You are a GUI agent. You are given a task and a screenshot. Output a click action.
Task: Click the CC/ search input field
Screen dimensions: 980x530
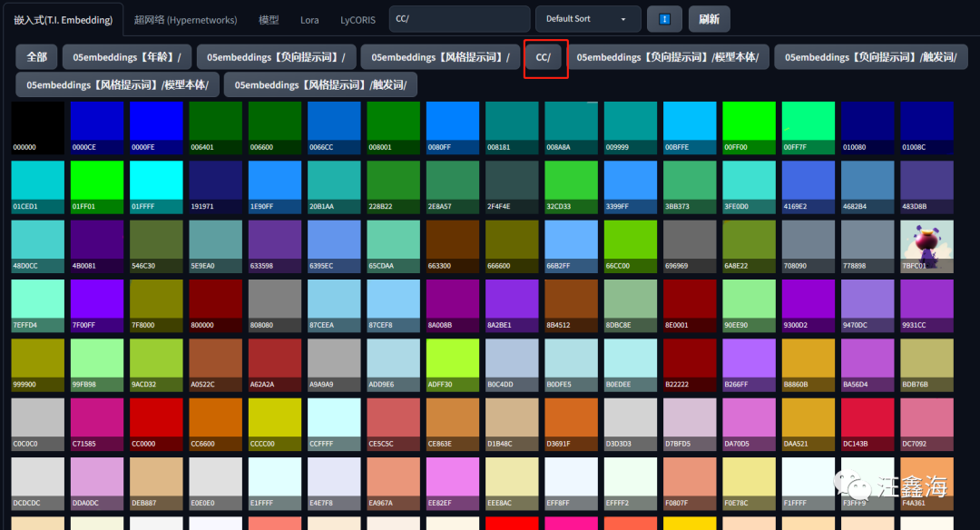[459, 19]
